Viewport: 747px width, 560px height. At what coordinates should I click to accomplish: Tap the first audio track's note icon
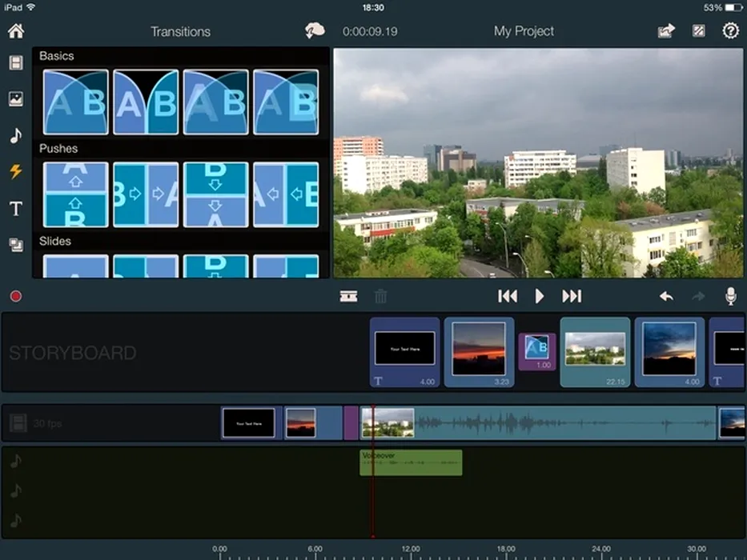[x=16, y=461]
